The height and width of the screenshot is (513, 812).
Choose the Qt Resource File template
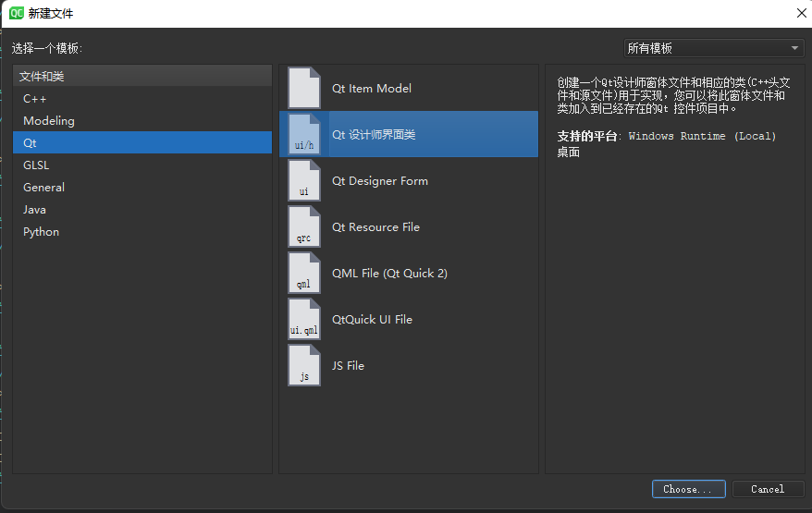pyautogui.click(x=409, y=226)
